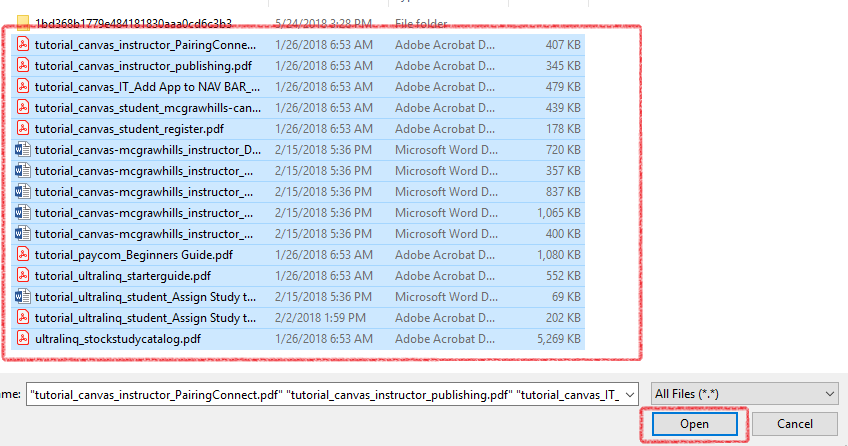Viewport: 848px width, 446px height.
Task: Click the PDF icon of tutorial_paycom_Beginners Guide.pdf
Action: tap(23, 255)
